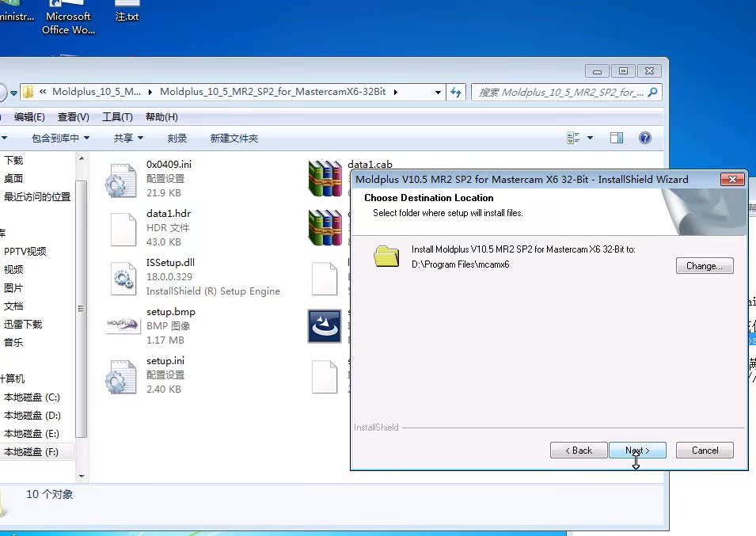
Task: Open 本地磁盘 (D:) in navigation pane
Action: click(x=32, y=416)
